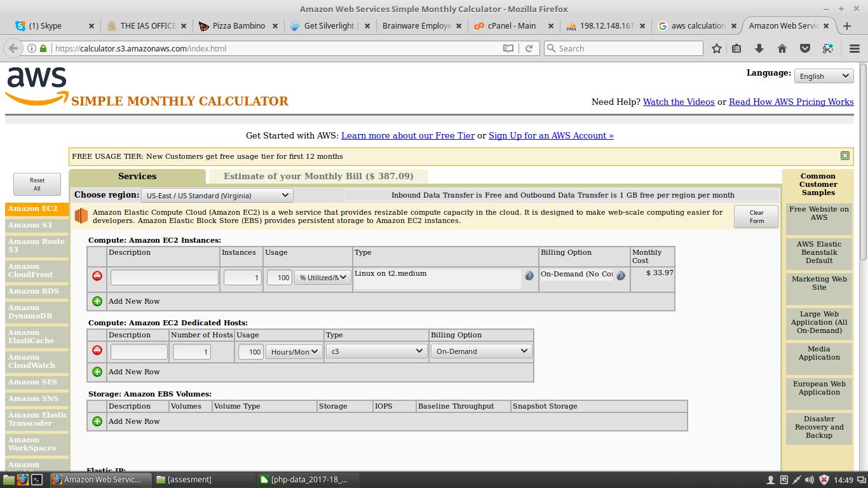
Task: Open the c3 host type dropdown
Action: click(376, 351)
